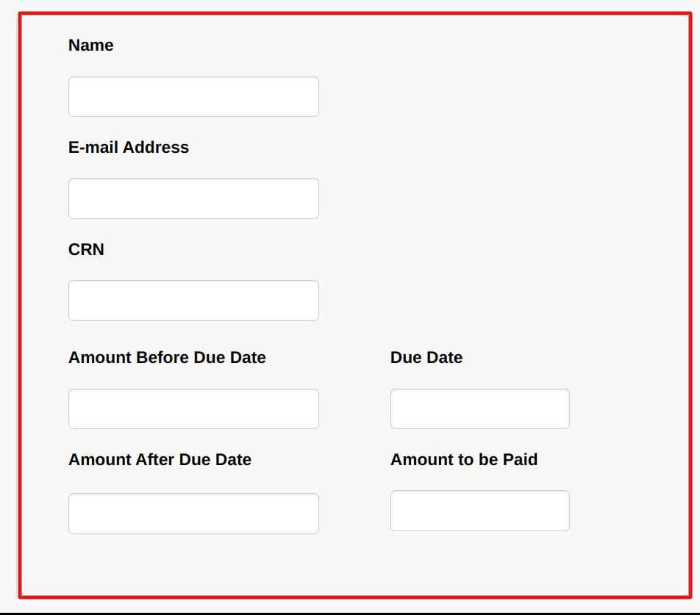Focus the Due Date input box
The width and height of the screenshot is (700, 615).
tap(479, 409)
